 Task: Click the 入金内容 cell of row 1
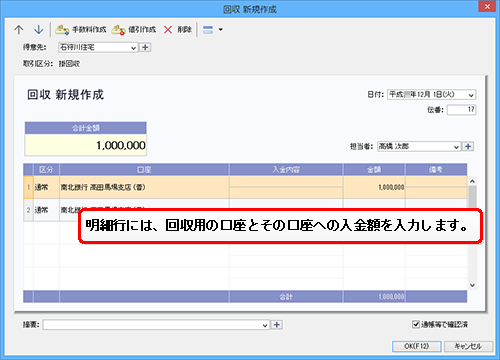pyautogui.click(x=286, y=187)
